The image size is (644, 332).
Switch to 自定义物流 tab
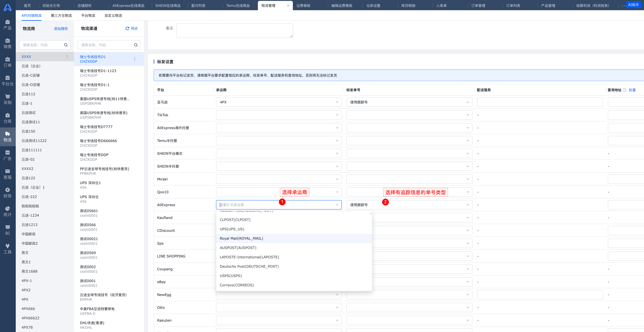click(113, 15)
